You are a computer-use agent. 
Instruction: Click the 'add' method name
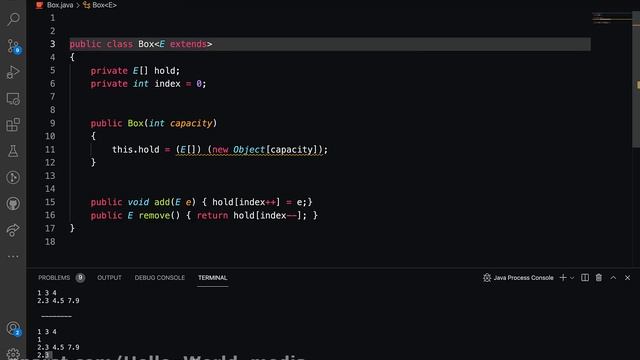coord(162,202)
